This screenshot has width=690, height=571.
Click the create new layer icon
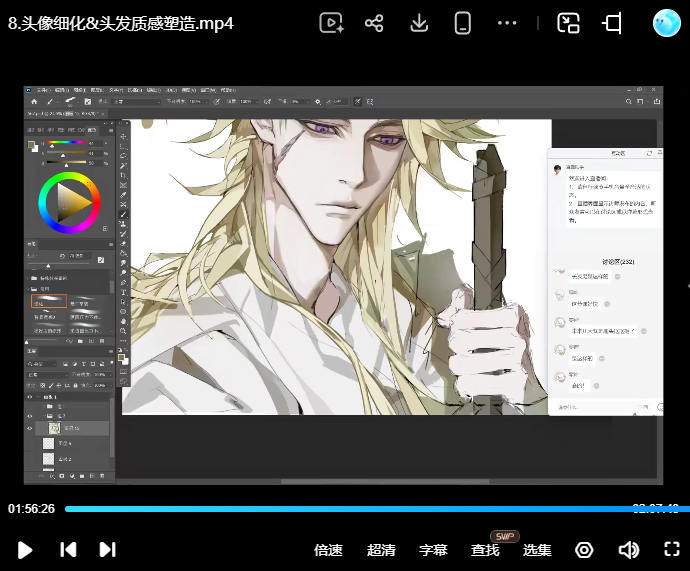[92, 476]
